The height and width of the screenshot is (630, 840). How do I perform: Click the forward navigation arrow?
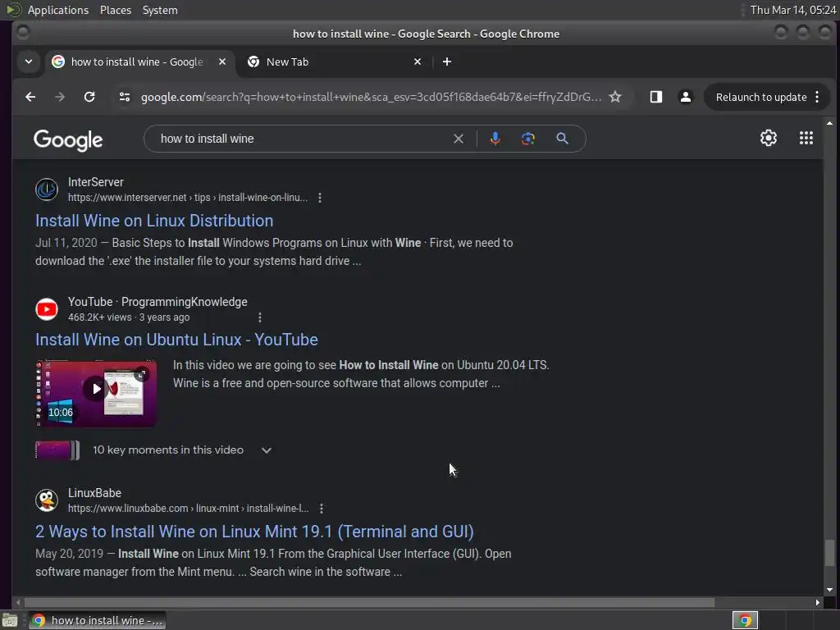(x=60, y=97)
